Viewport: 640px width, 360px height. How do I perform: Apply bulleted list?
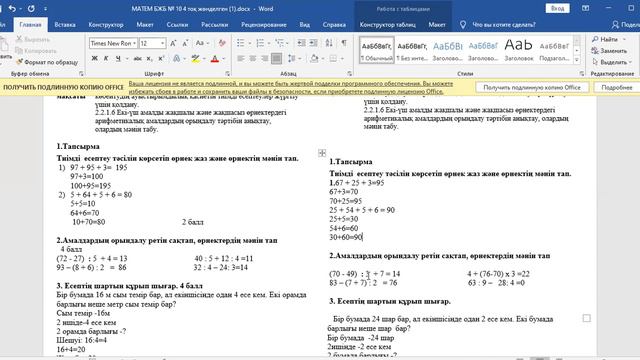point(240,43)
